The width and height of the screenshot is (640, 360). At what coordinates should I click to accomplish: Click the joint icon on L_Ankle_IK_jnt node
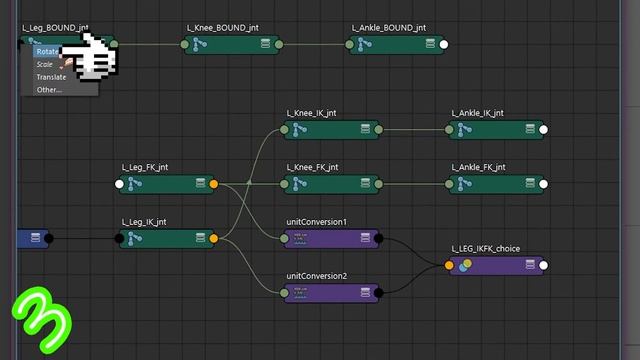(x=464, y=129)
